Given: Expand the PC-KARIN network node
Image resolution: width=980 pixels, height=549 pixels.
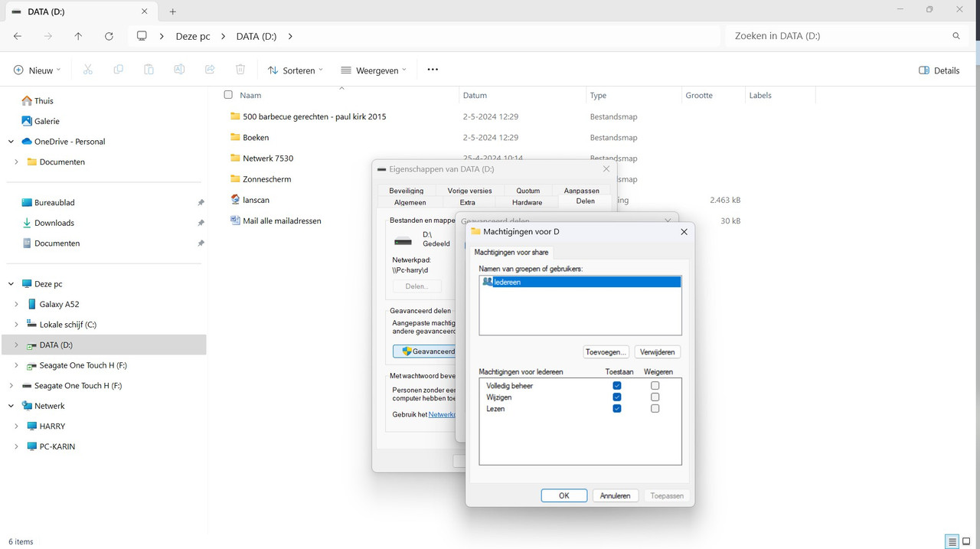Looking at the screenshot, I should point(16,446).
